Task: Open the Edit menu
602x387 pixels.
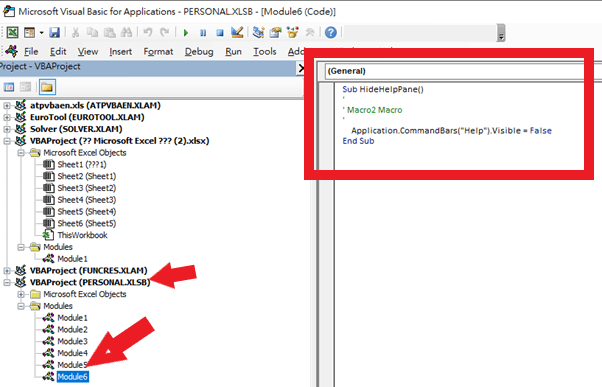Action: (x=58, y=51)
